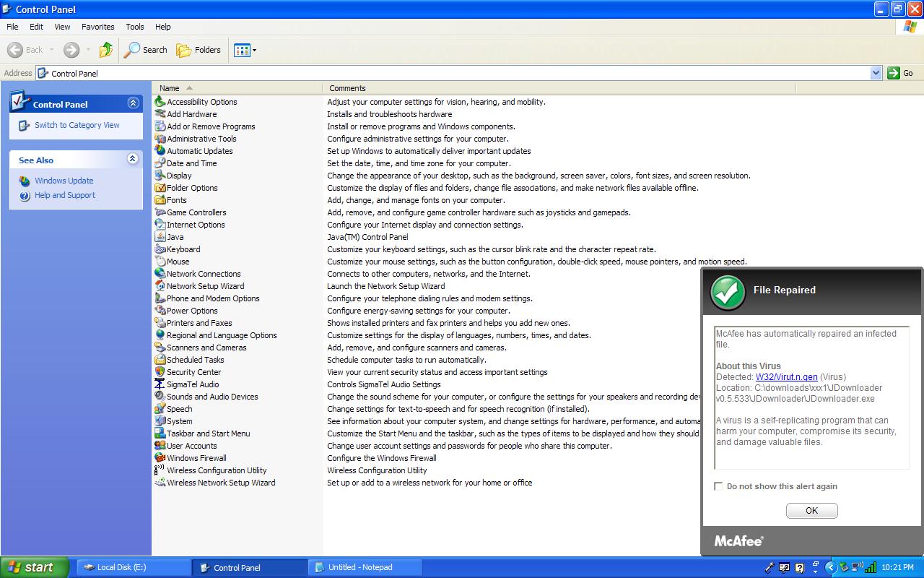
Task: Open the Tools menu
Action: coord(135,27)
